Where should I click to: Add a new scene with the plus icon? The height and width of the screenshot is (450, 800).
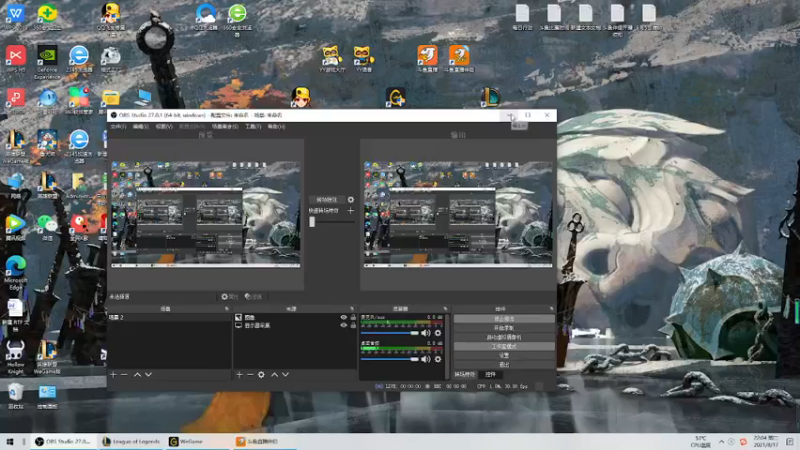(113, 374)
